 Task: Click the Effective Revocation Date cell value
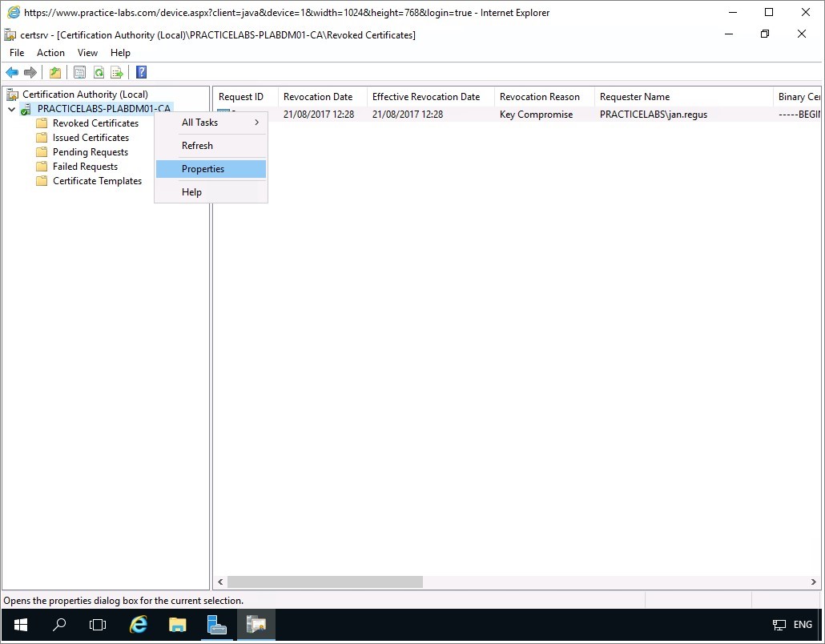click(x=407, y=115)
